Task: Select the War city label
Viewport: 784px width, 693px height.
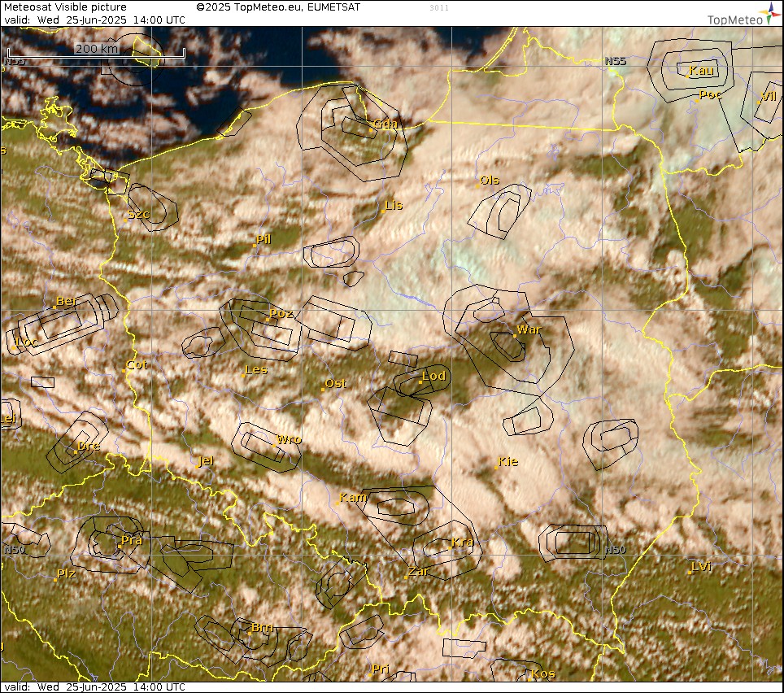Action: point(529,329)
